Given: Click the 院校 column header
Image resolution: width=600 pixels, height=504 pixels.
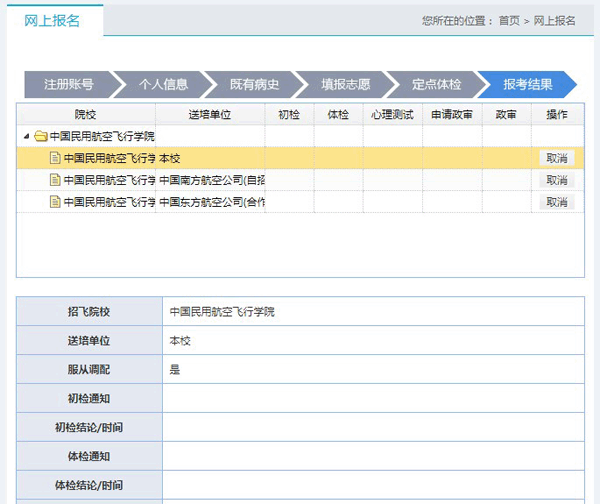Looking at the screenshot, I should [86, 115].
